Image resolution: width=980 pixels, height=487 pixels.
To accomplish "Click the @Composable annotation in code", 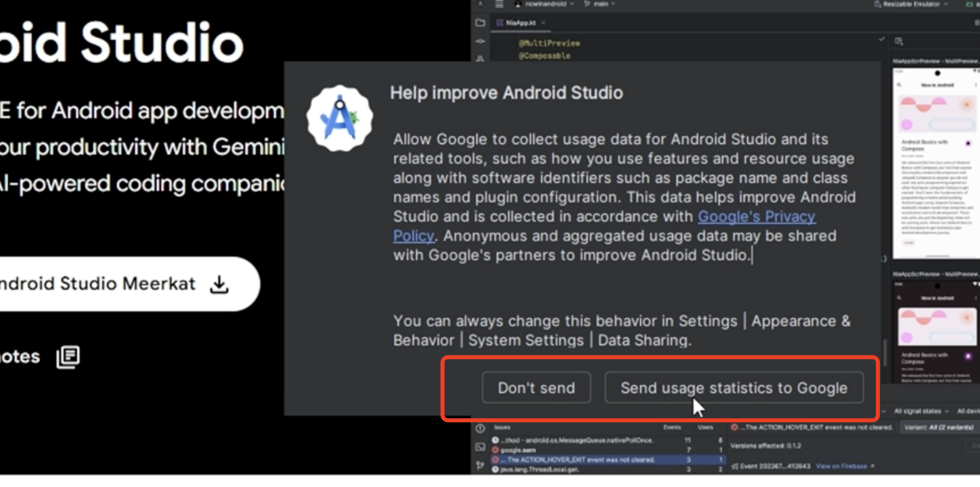I will coord(545,56).
